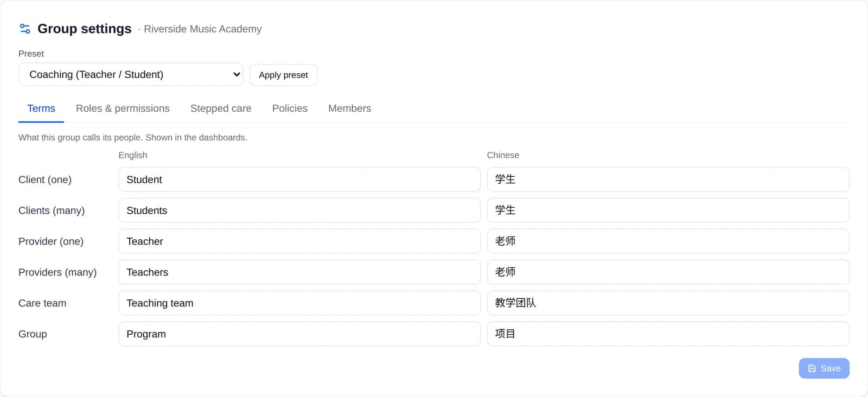This screenshot has width=868, height=397.
Task: Edit the Chinese Care team field
Action: click(668, 303)
